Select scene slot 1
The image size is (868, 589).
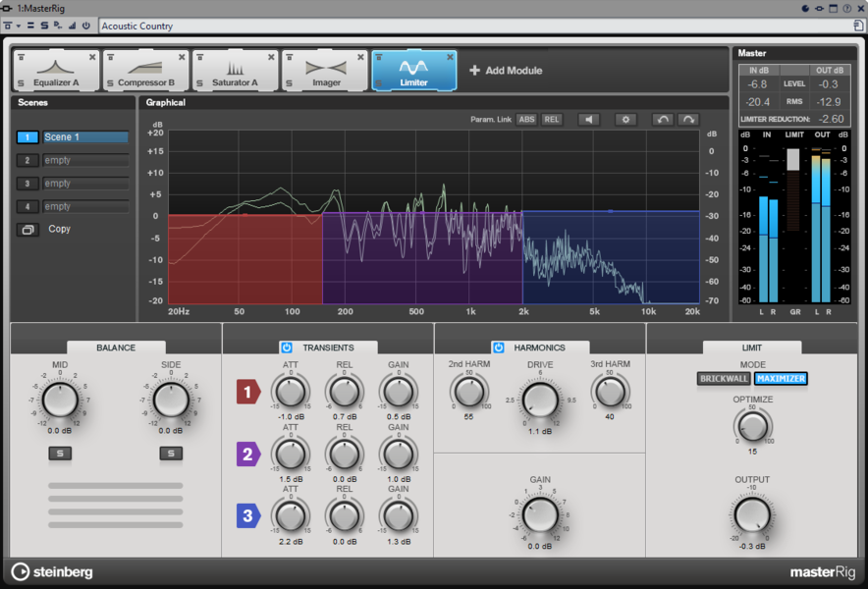point(27,137)
